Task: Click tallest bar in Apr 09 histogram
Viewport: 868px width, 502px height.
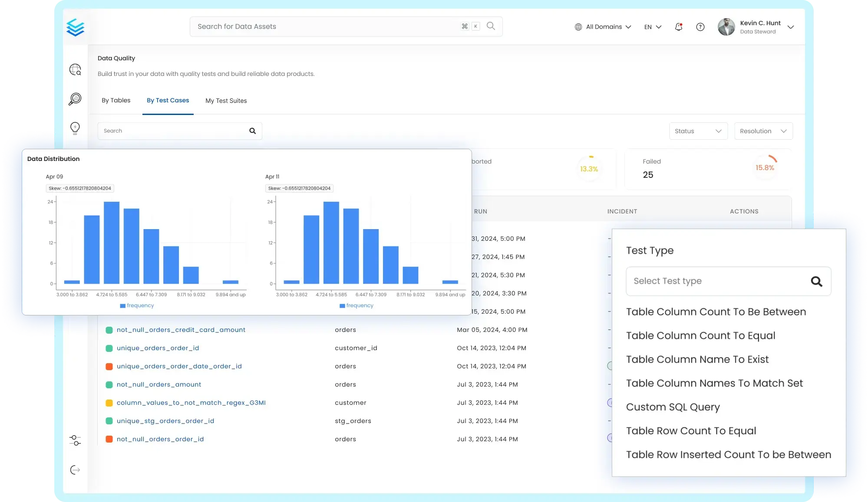Action: (112, 243)
